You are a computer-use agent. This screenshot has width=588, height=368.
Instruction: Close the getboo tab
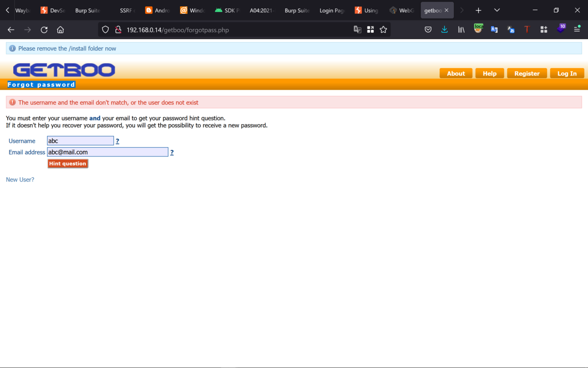446,10
